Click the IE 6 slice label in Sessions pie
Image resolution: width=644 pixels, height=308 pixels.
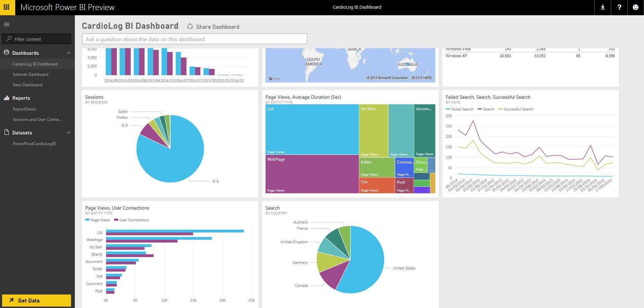coord(216,181)
